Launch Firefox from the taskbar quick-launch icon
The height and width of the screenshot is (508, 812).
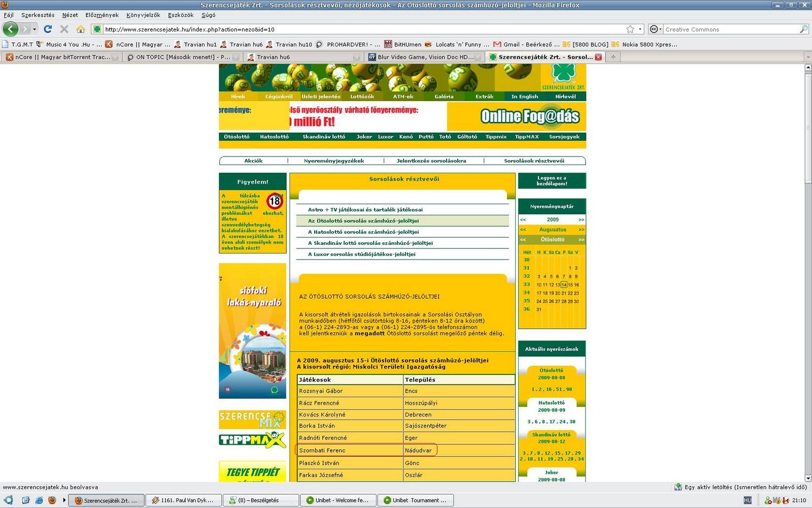coord(52,500)
